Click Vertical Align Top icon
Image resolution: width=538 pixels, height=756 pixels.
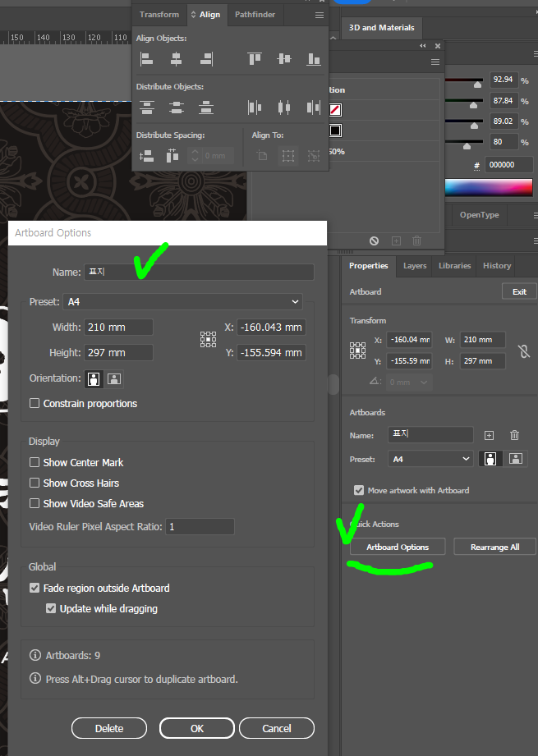(x=255, y=59)
